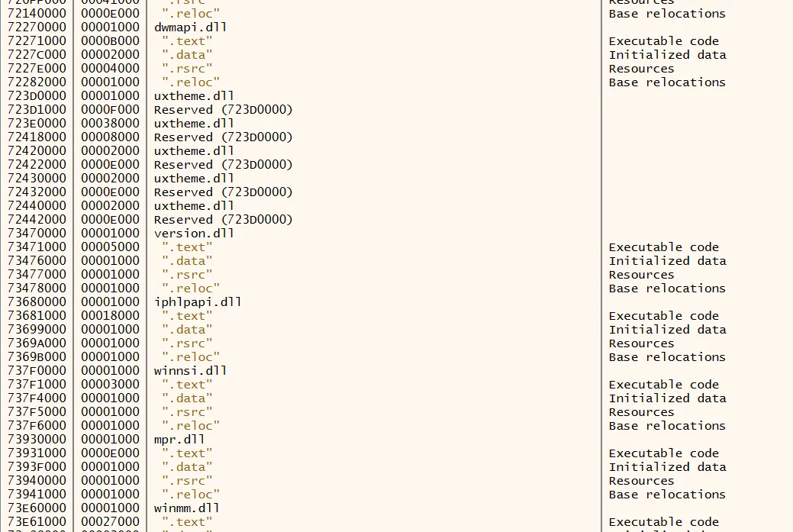This screenshot has width=793, height=532.
Task: Click ".data" section under dwmapi.dll
Action: pyautogui.click(x=187, y=55)
